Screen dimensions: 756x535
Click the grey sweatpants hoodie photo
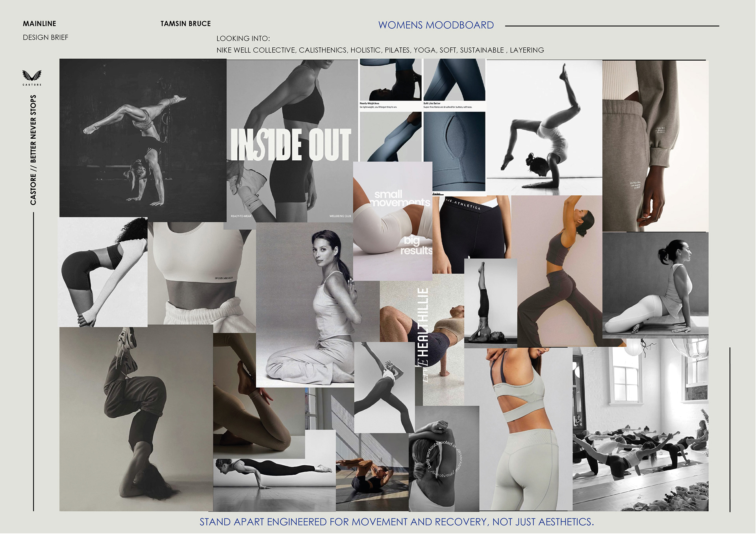[655, 146]
